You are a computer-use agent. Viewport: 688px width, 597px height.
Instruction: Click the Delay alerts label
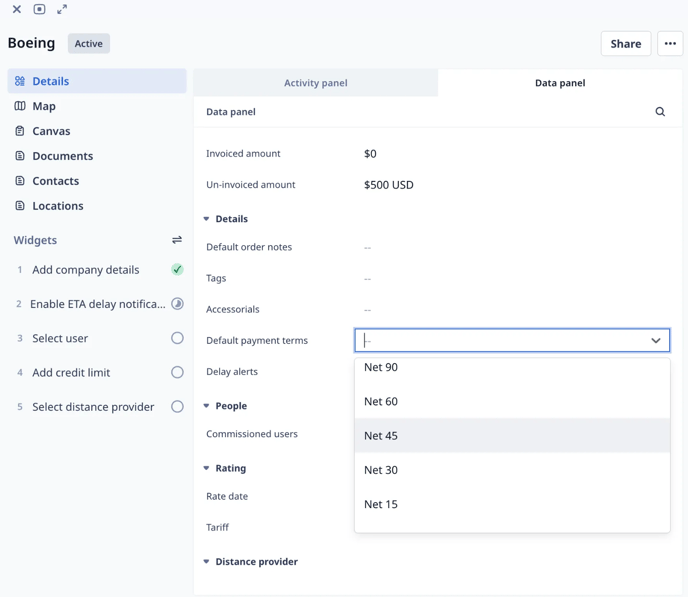click(x=232, y=372)
